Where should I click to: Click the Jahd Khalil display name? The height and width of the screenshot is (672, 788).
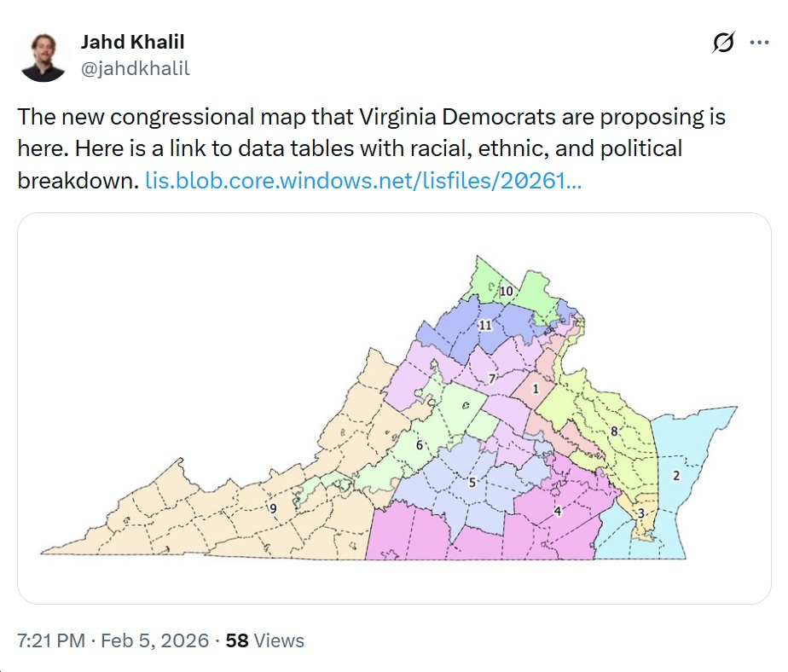[132, 42]
